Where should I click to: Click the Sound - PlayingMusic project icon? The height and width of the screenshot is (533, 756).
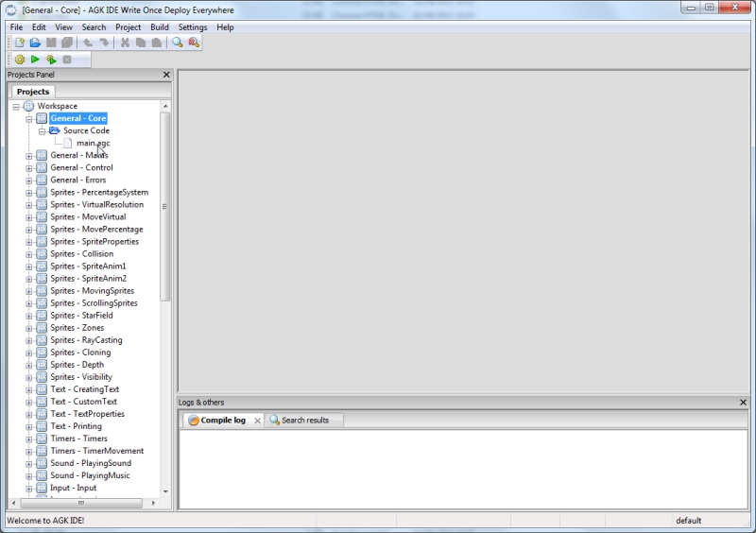[x=42, y=475]
